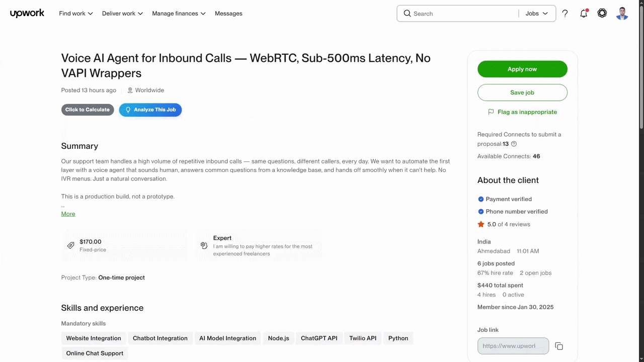Open the profile avatar menu
The image size is (644, 362).
622,14
